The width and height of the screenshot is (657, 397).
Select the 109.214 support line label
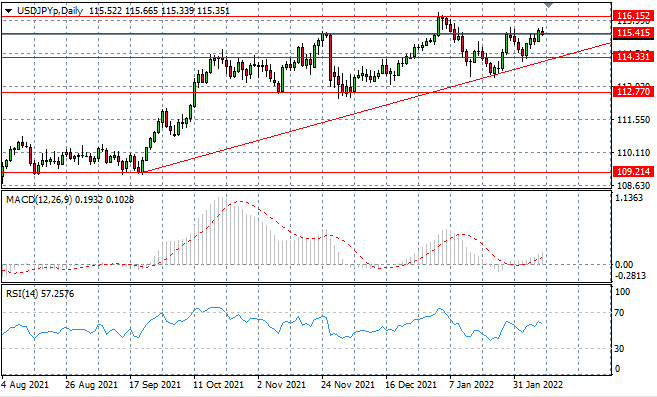click(633, 171)
